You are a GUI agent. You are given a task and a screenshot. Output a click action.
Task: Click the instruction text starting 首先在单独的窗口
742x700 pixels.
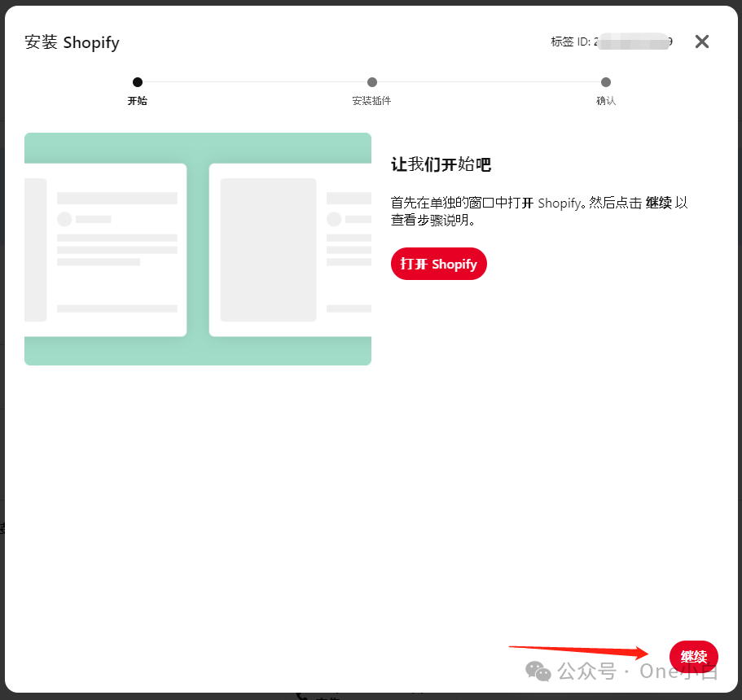click(x=539, y=212)
